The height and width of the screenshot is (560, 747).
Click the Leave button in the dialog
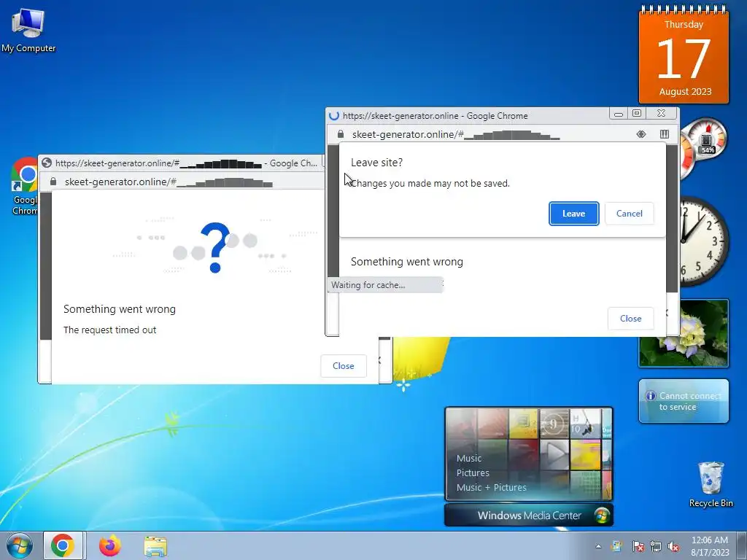[x=573, y=214]
